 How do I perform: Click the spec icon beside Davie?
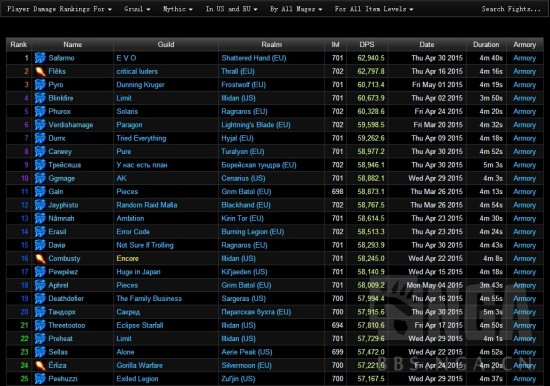point(40,245)
